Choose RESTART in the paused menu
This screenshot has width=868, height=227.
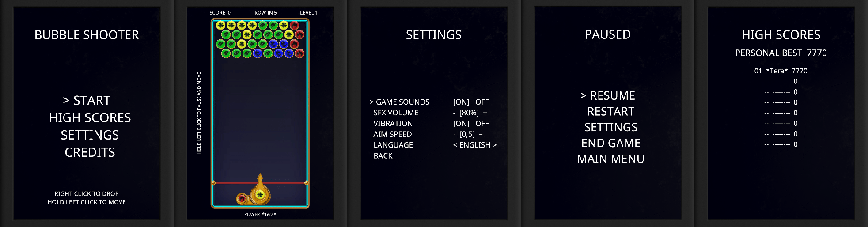610,111
